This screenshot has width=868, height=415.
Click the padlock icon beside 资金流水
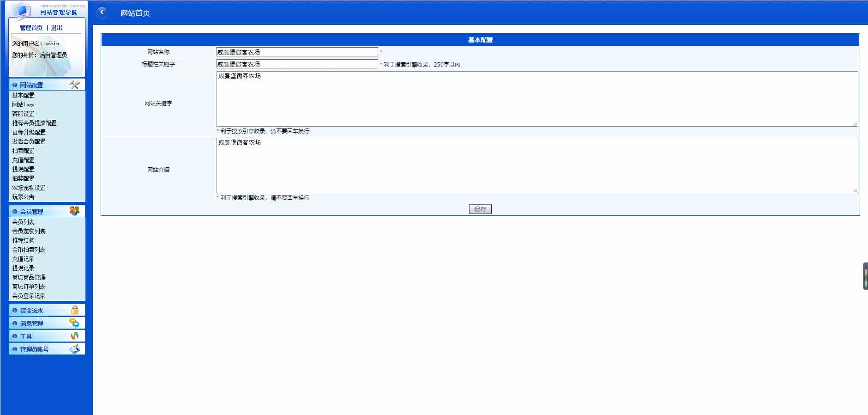pos(74,310)
